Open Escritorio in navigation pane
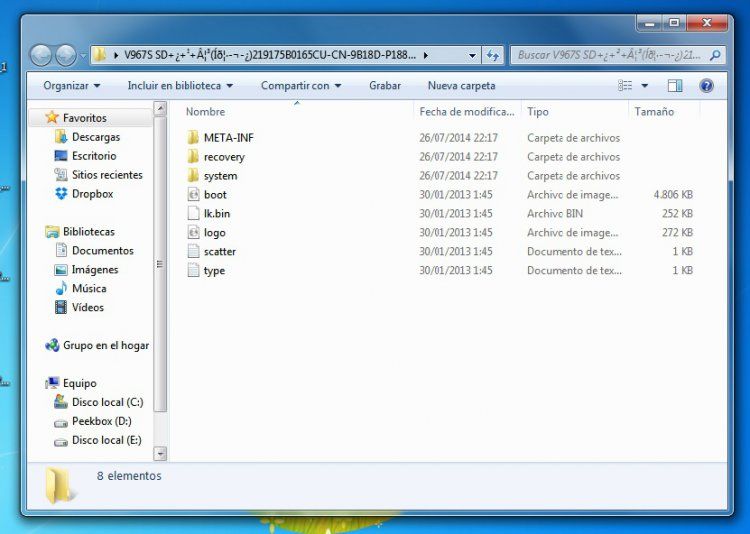 tap(94, 156)
